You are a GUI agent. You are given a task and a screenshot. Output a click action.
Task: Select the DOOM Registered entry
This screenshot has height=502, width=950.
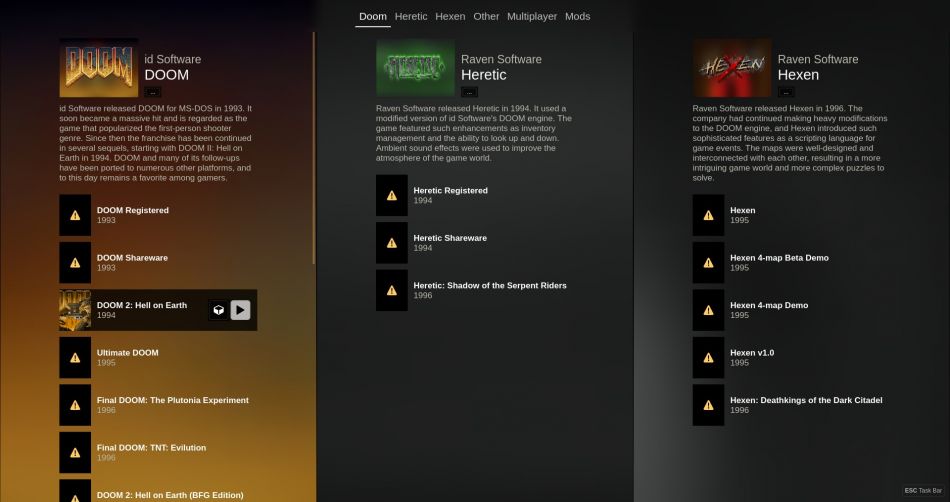click(158, 215)
